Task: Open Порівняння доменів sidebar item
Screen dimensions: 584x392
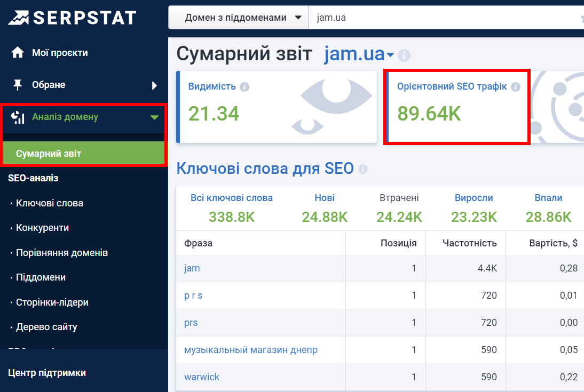Action: pos(62,253)
